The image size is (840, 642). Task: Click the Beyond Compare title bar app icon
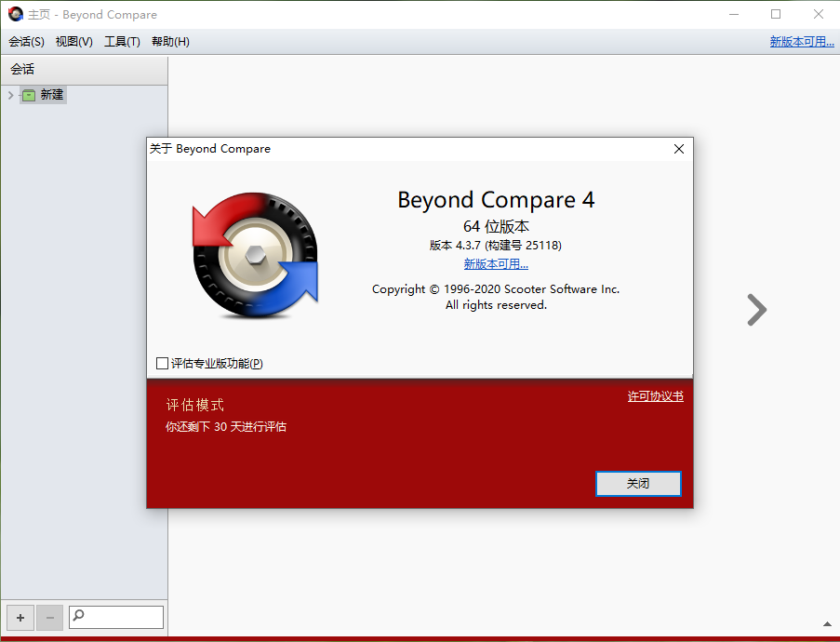16,14
